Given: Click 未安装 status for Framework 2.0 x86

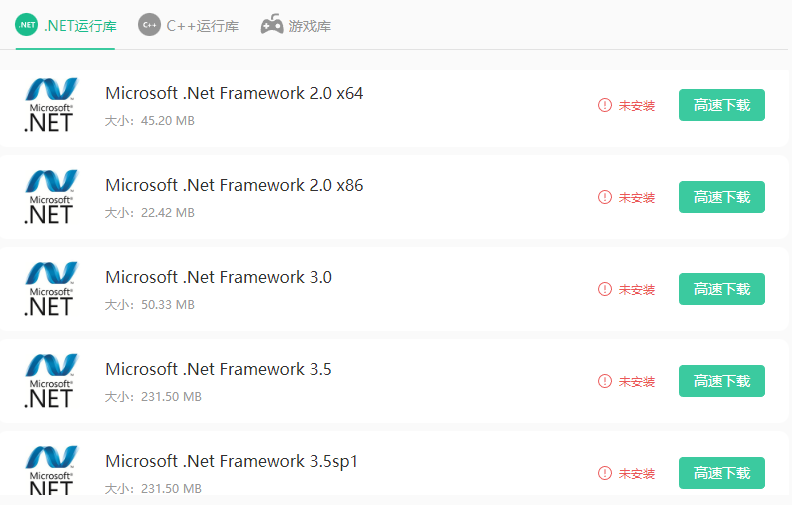Looking at the screenshot, I should pos(636,197).
